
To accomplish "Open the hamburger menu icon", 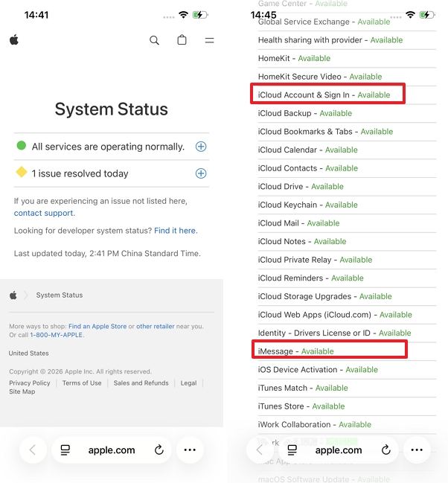I will 210,40.
